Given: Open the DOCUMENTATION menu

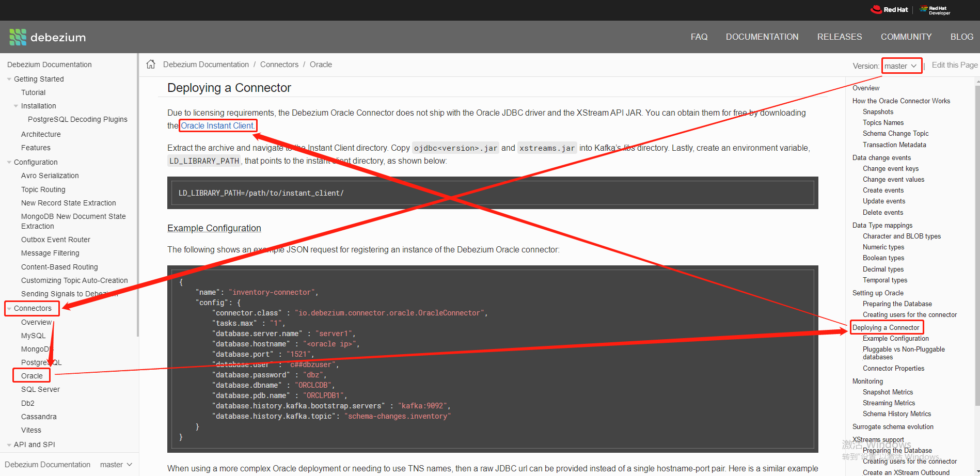Looking at the screenshot, I should coord(762,37).
